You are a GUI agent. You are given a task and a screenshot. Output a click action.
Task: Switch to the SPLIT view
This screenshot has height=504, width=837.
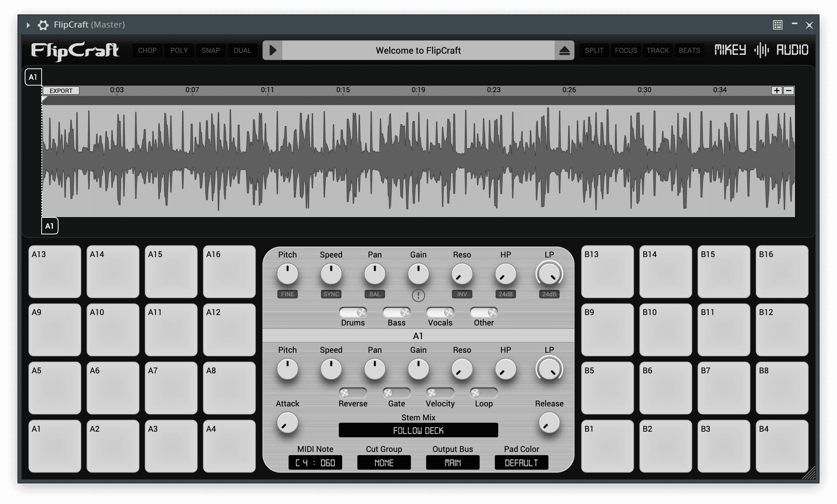[x=594, y=51]
